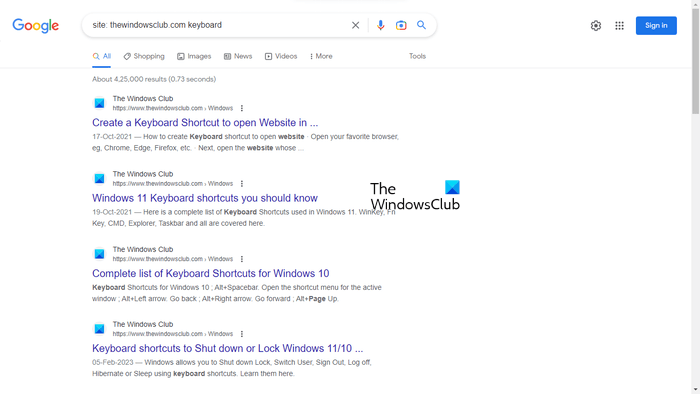Click the scrollbar up arrow

[696, 4]
